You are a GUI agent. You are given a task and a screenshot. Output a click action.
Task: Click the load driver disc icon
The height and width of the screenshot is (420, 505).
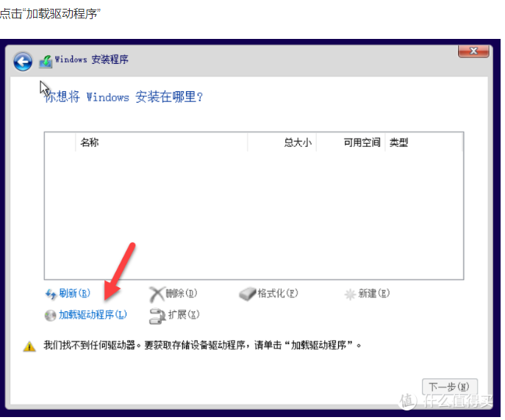50,315
